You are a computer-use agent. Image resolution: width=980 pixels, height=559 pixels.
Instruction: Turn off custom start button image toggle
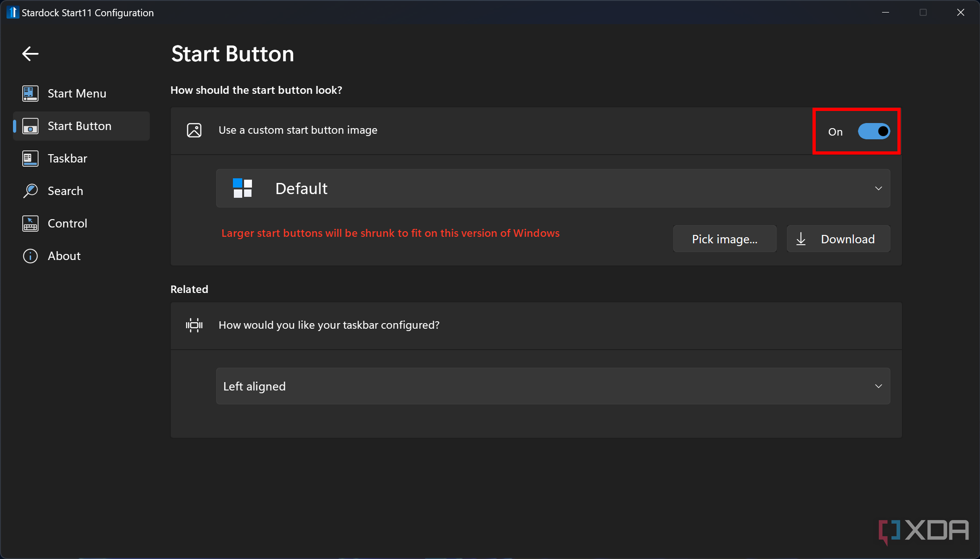pyautogui.click(x=874, y=131)
